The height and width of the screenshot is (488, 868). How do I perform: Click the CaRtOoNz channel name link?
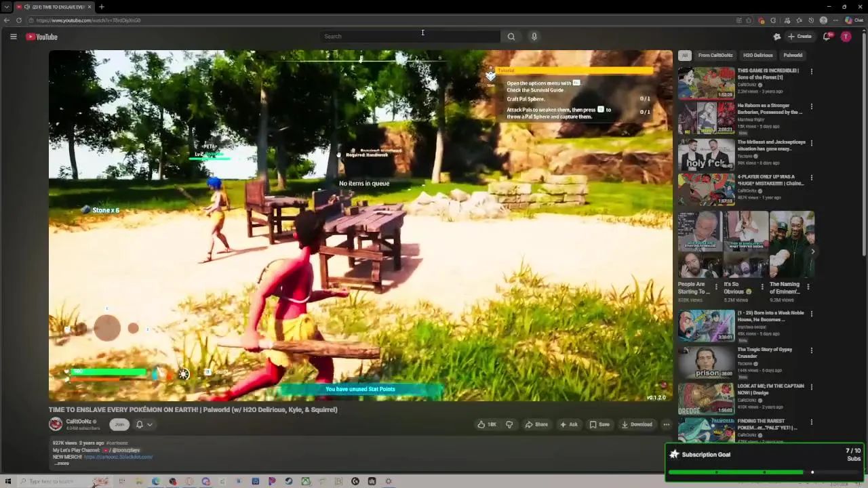[79, 422]
